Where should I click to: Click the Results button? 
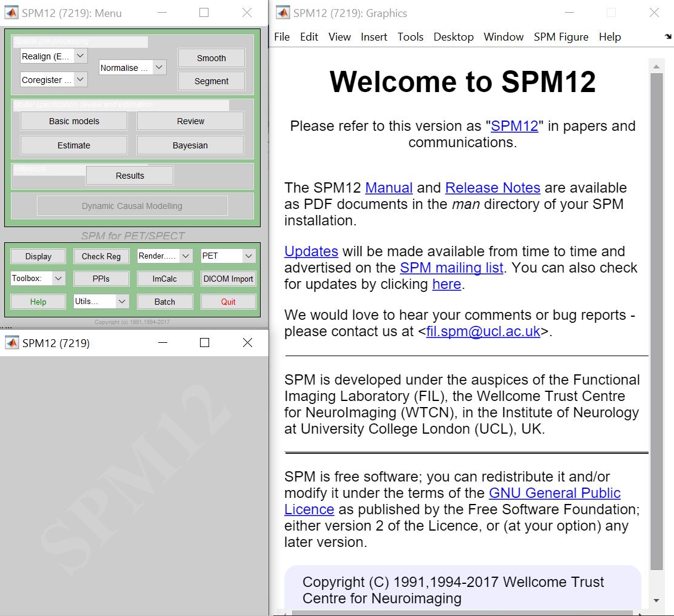(130, 176)
